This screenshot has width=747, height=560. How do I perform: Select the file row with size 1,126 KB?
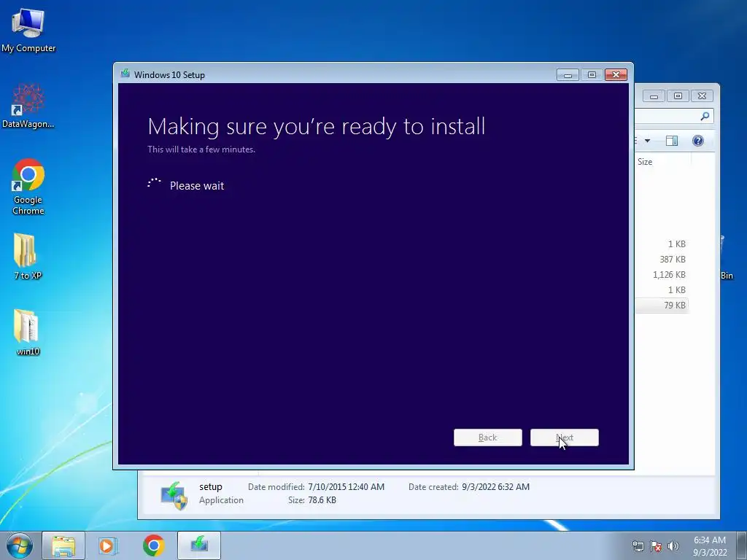[662, 274]
